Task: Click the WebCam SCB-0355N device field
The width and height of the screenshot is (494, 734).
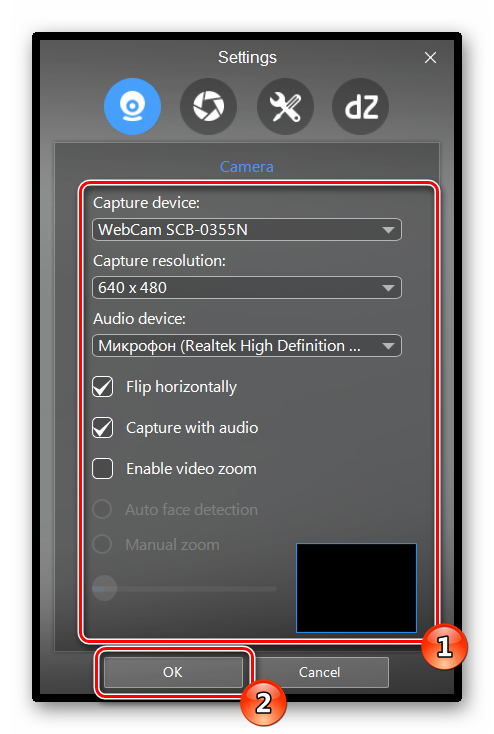Action: (x=247, y=229)
